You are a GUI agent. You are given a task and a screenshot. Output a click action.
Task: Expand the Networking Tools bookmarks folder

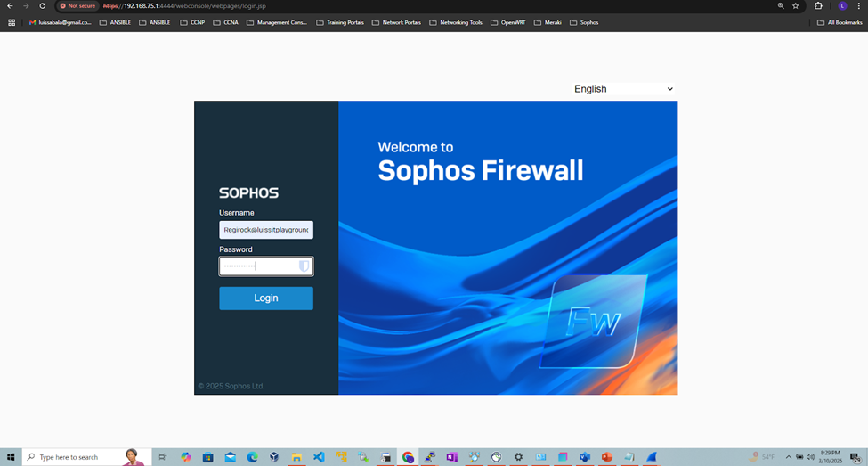(456, 22)
